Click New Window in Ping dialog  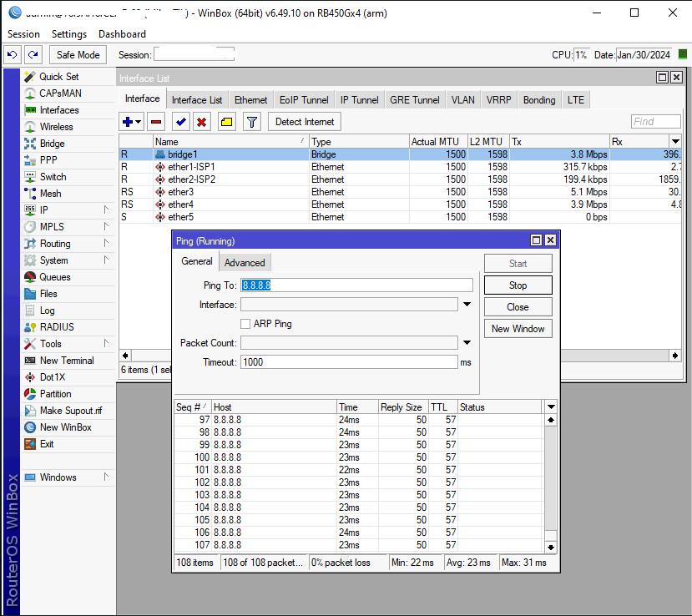tap(518, 329)
